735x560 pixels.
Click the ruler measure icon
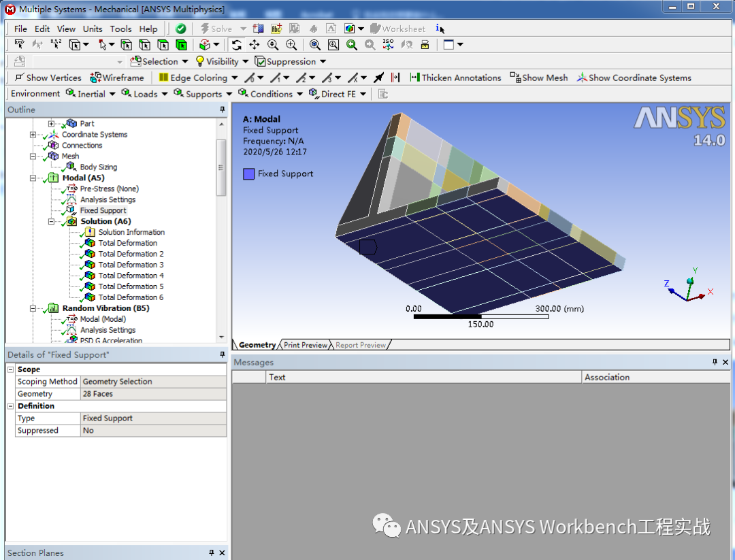425,45
